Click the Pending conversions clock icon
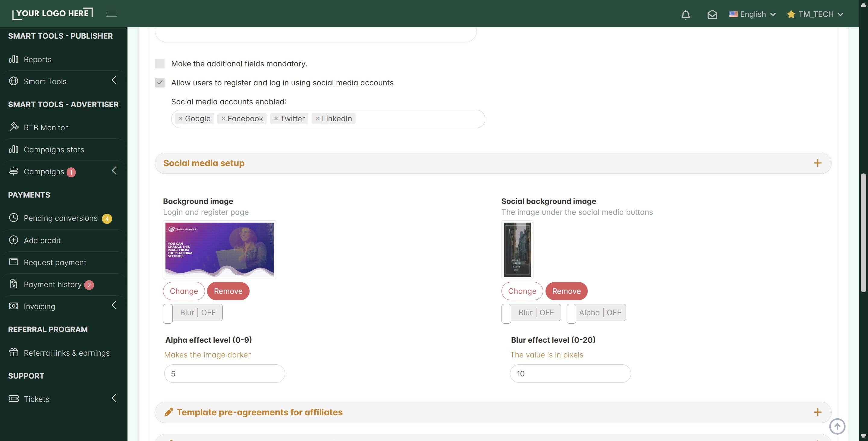Screen dimensions: 868x441 (14, 218)
